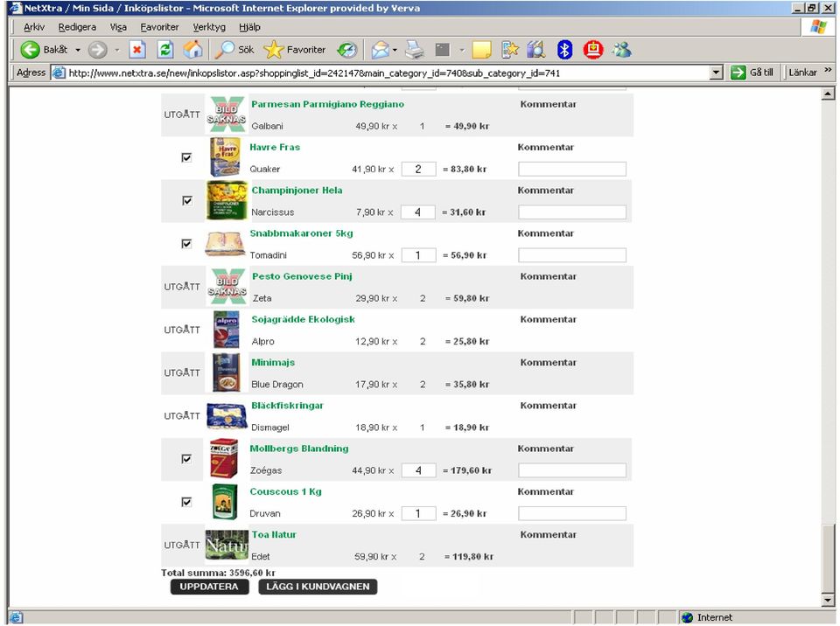This screenshot has width=840, height=626.
Task: Open the edit icon dropdown arrow
Action: pos(461,50)
